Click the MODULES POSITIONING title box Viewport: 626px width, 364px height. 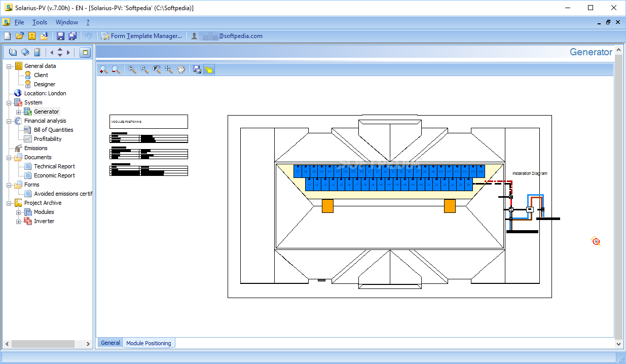[149, 122]
